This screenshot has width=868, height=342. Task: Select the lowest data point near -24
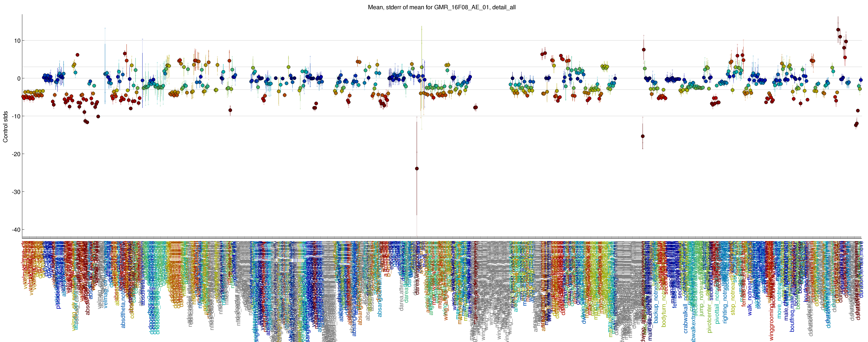click(x=417, y=169)
